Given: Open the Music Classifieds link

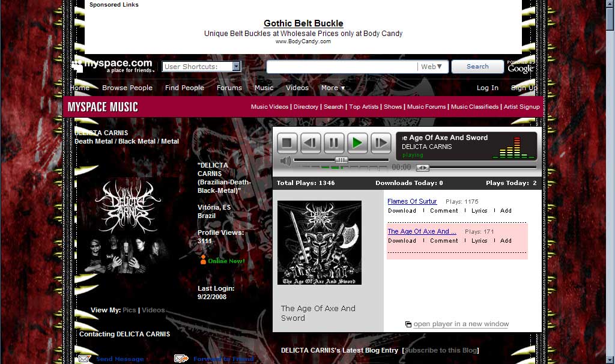Looking at the screenshot, I should point(474,107).
